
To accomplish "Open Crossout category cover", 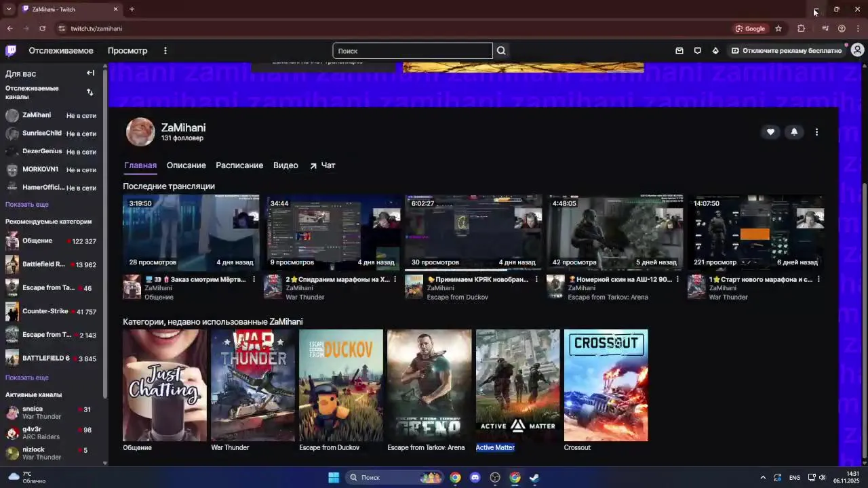I will (x=606, y=385).
